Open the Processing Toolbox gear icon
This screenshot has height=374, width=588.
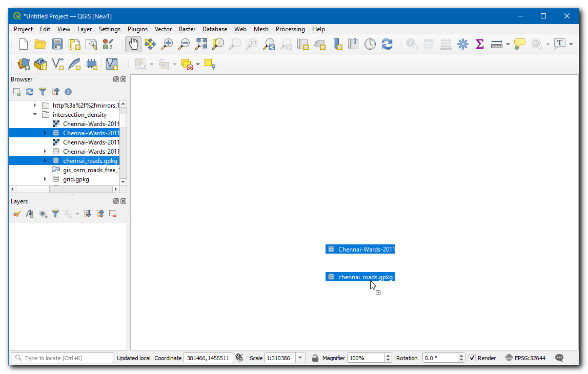(463, 45)
